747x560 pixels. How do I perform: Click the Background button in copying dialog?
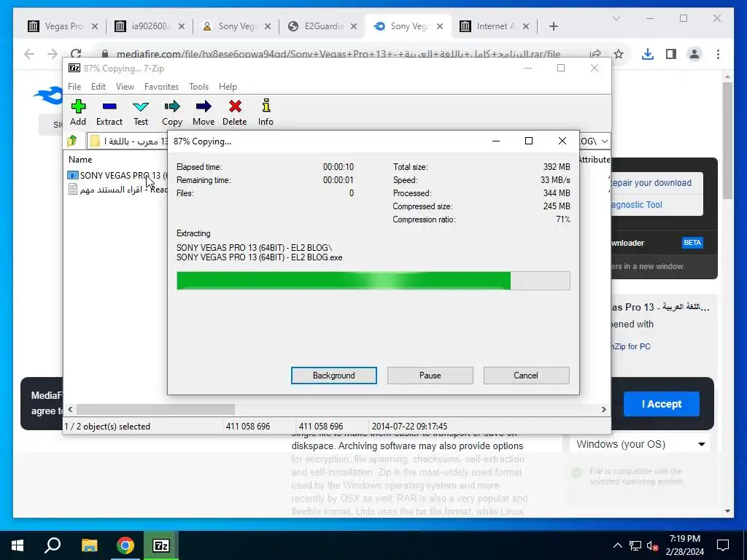(334, 376)
